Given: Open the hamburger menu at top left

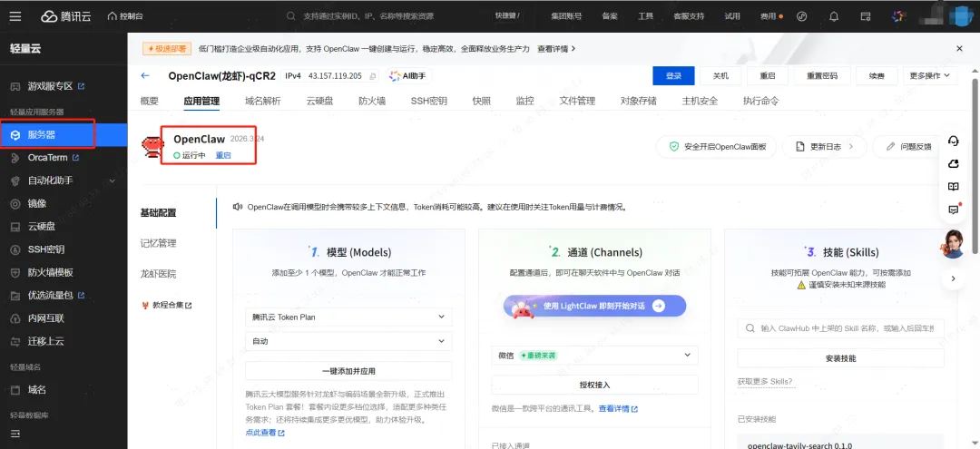Looking at the screenshot, I should point(15,16).
